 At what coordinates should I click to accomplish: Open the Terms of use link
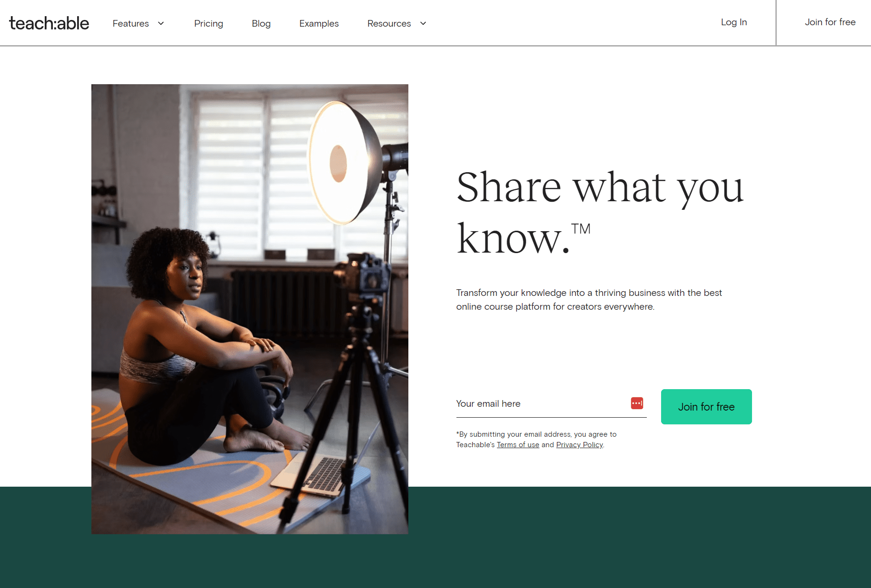pyautogui.click(x=518, y=444)
